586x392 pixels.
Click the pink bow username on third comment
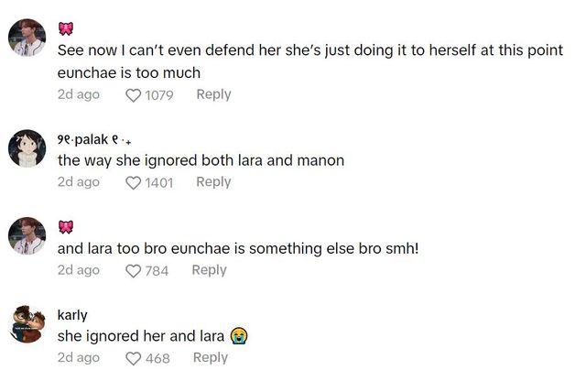coord(65,227)
